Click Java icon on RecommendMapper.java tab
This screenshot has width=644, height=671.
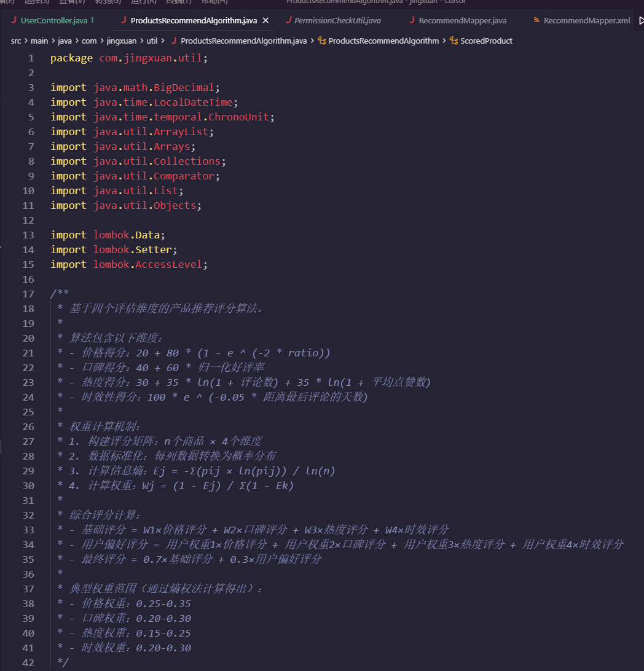(412, 20)
